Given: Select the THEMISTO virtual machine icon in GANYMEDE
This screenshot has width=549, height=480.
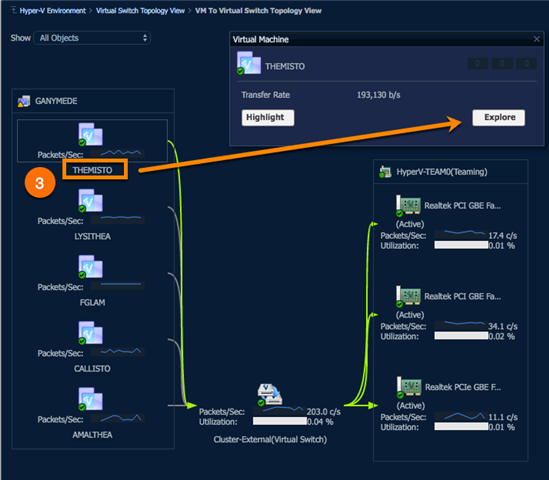Looking at the screenshot, I should pyautogui.click(x=90, y=134).
